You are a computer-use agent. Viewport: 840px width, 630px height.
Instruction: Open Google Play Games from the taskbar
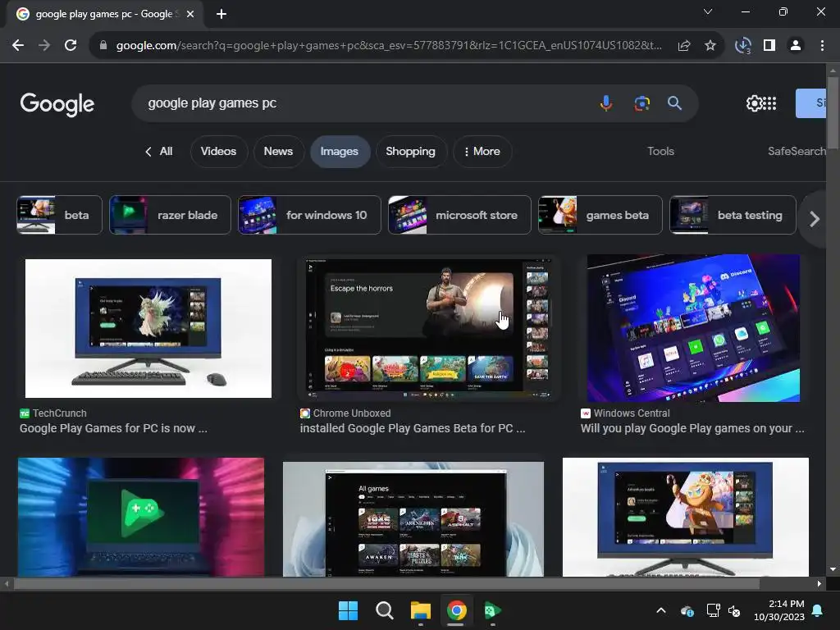click(x=492, y=610)
